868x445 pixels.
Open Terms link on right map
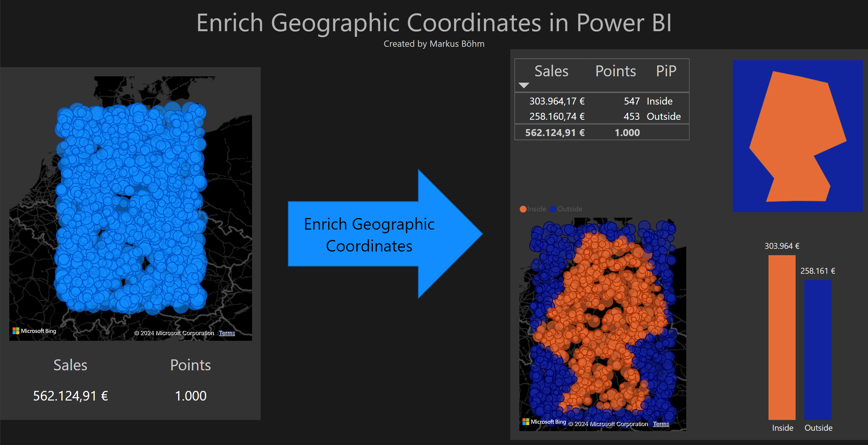661,424
